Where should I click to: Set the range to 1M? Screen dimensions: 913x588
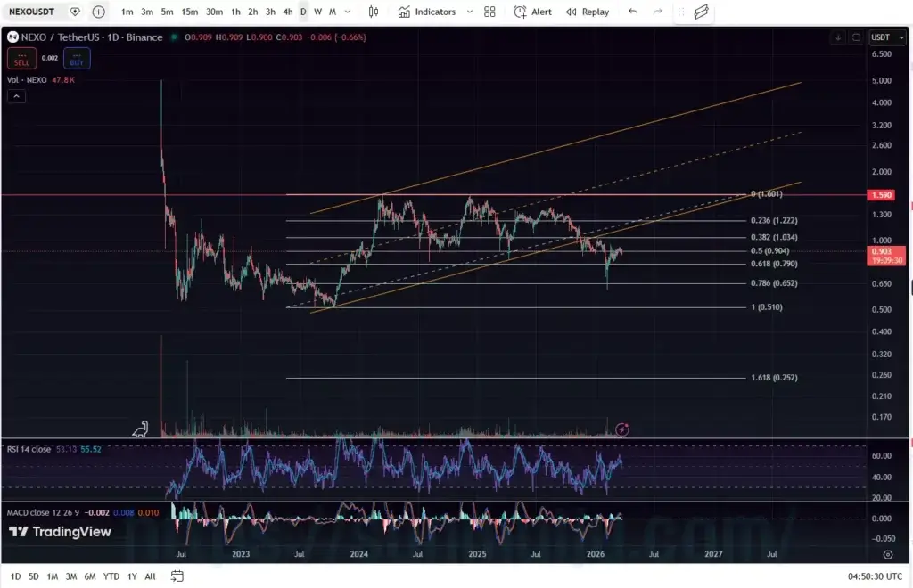click(x=53, y=576)
